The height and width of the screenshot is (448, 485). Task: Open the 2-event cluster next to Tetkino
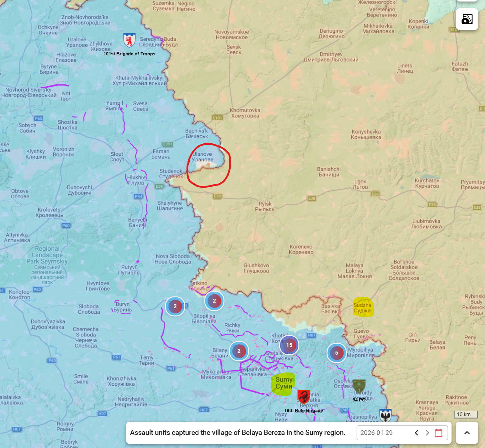pos(214,300)
